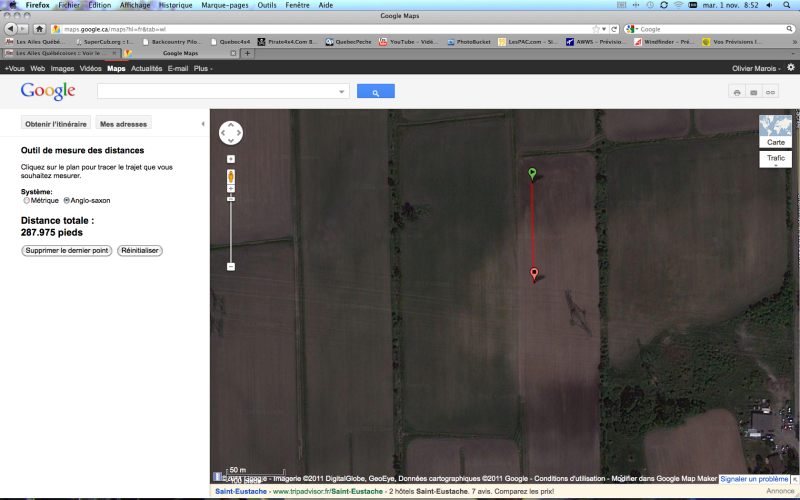
Task: Select the Anglo-saxon radio button
Action: (67, 200)
